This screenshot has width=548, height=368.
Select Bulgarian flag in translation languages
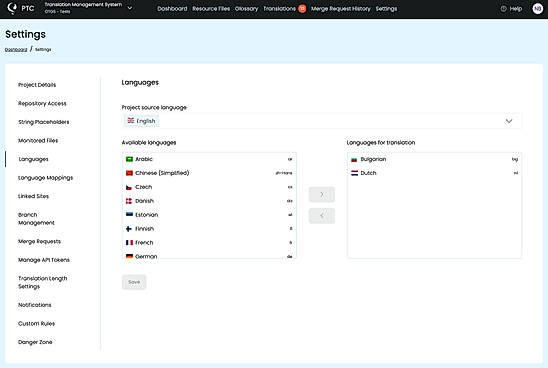tap(354, 159)
